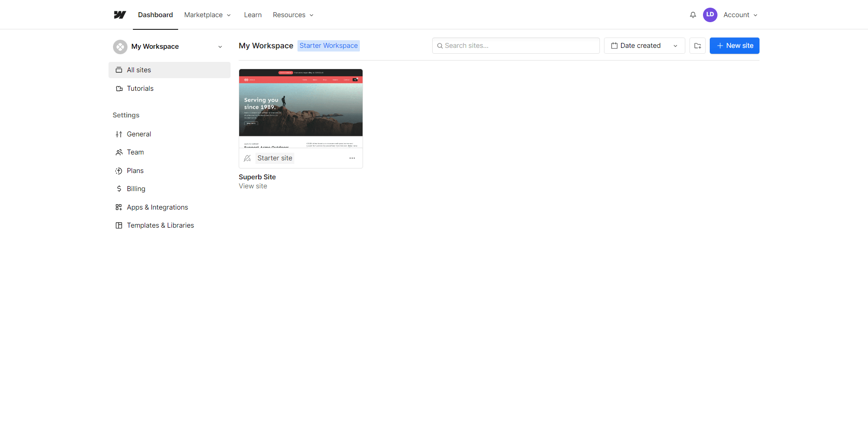
Task: Click the Starter Workspace badge
Action: pyautogui.click(x=329, y=46)
